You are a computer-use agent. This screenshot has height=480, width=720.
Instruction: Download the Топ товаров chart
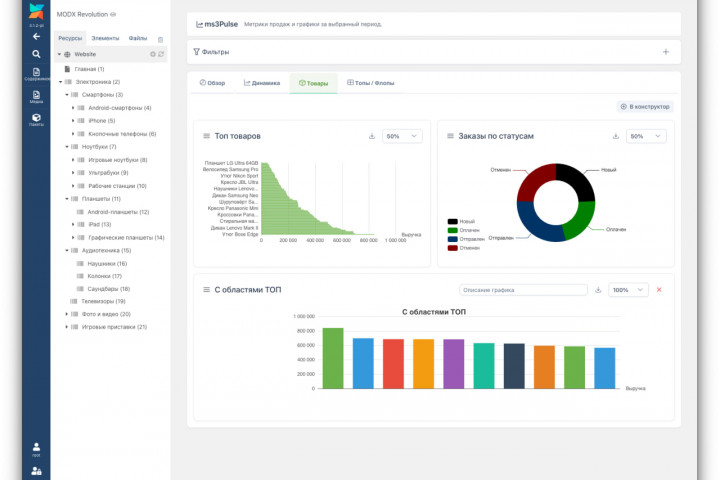[x=372, y=136]
